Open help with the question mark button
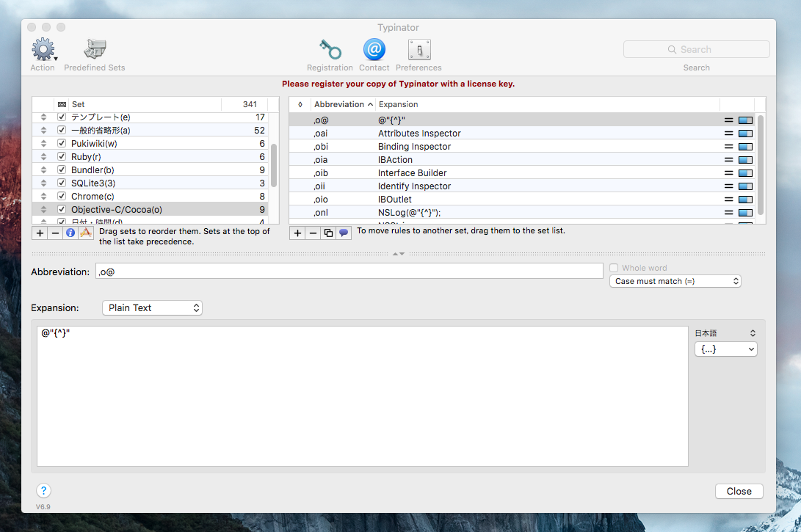The height and width of the screenshot is (532, 801). 43,491
